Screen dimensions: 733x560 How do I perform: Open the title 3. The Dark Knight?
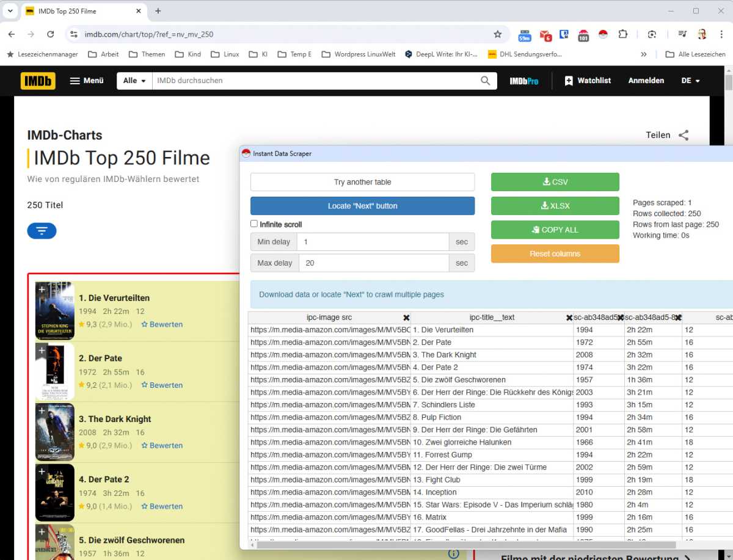pos(115,419)
